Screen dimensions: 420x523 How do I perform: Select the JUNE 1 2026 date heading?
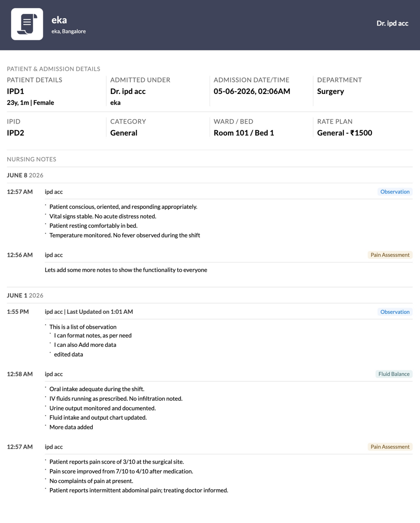[x=25, y=295]
